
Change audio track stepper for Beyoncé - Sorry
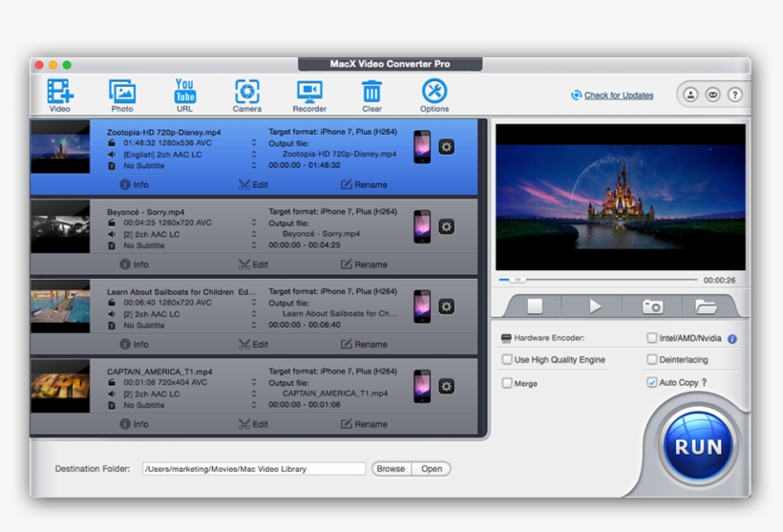click(254, 234)
